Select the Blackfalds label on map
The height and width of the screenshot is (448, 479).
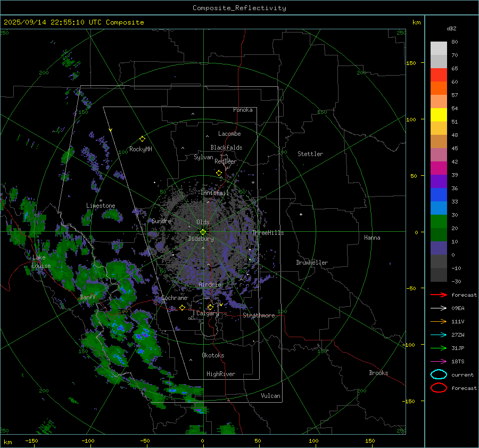226,148
